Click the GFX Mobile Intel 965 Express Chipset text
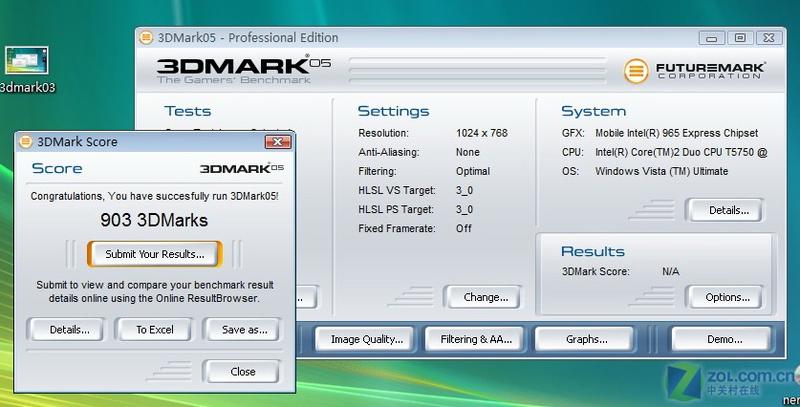The width and height of the screenshot is (800, 407). pos(677,133)
